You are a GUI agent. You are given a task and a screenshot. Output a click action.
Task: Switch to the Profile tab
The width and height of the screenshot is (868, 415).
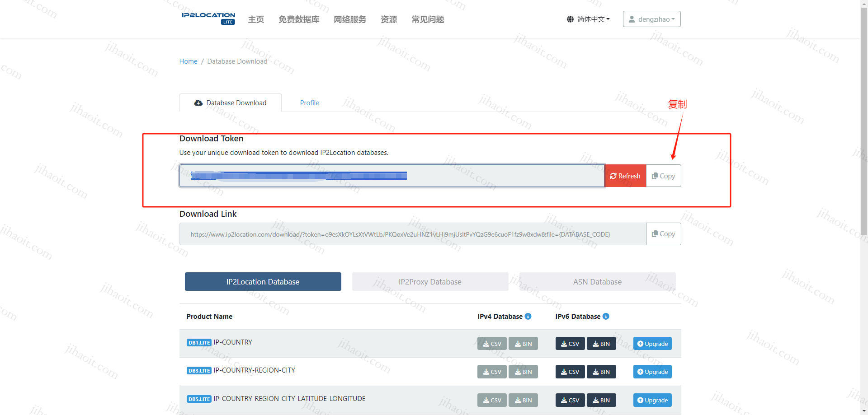310,103
